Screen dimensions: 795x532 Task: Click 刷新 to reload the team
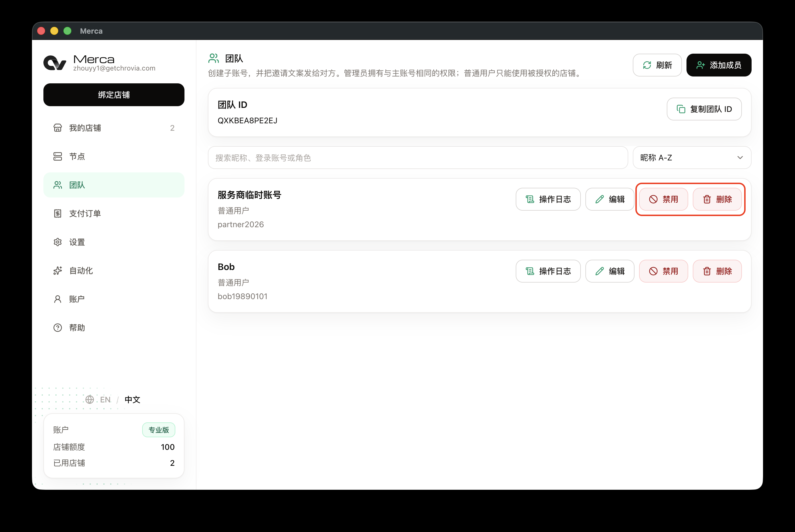pos(657,65)
